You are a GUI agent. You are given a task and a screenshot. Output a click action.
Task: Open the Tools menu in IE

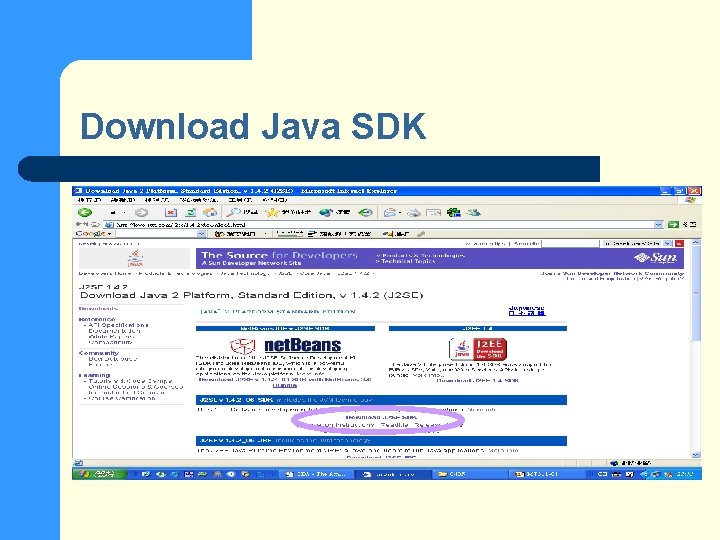pos(240,200)
